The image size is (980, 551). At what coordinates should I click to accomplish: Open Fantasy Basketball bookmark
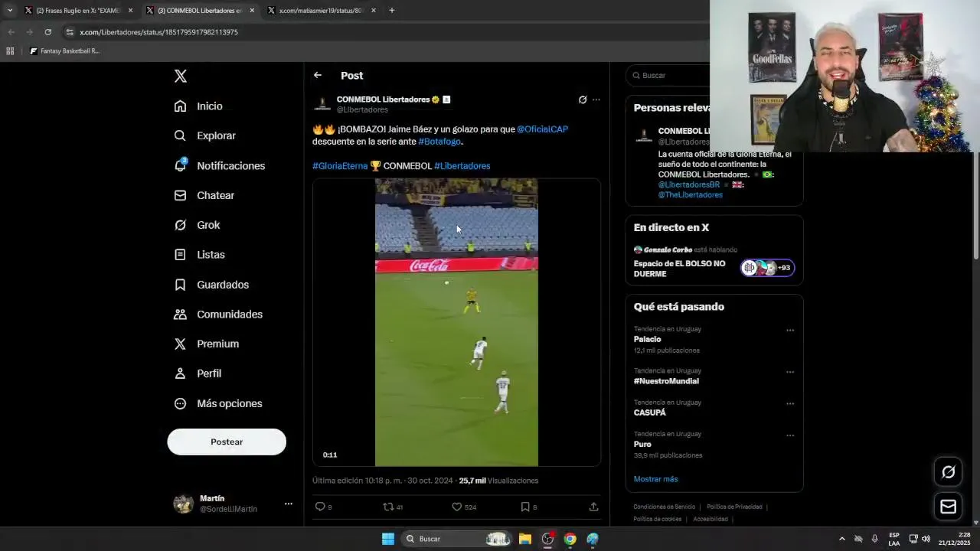coord(64,51)
